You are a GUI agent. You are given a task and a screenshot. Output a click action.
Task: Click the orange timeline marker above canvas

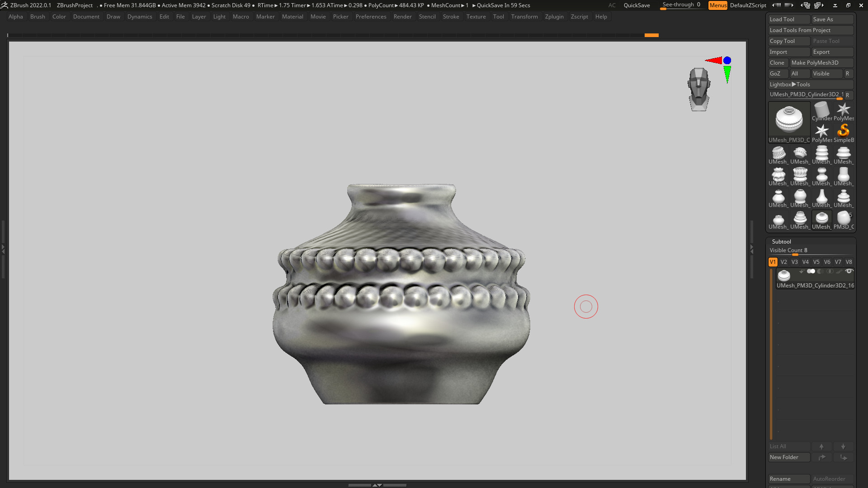click(x=651, y=35)
